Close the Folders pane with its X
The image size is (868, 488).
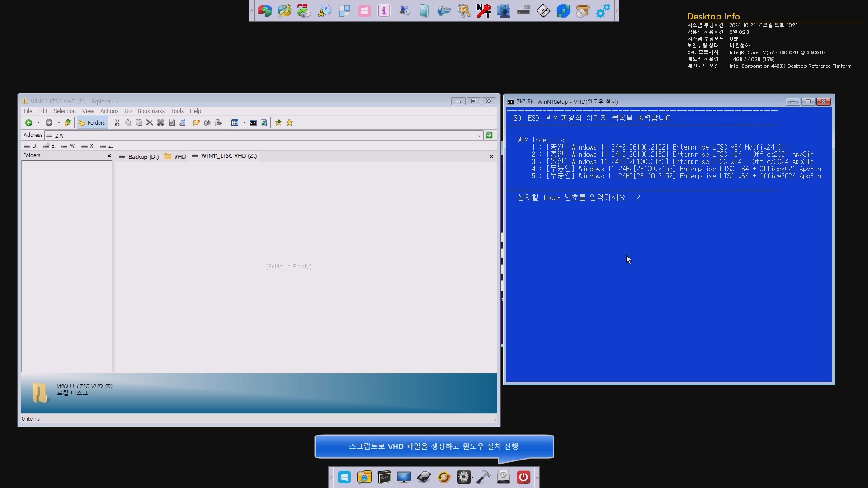[109, 155]
